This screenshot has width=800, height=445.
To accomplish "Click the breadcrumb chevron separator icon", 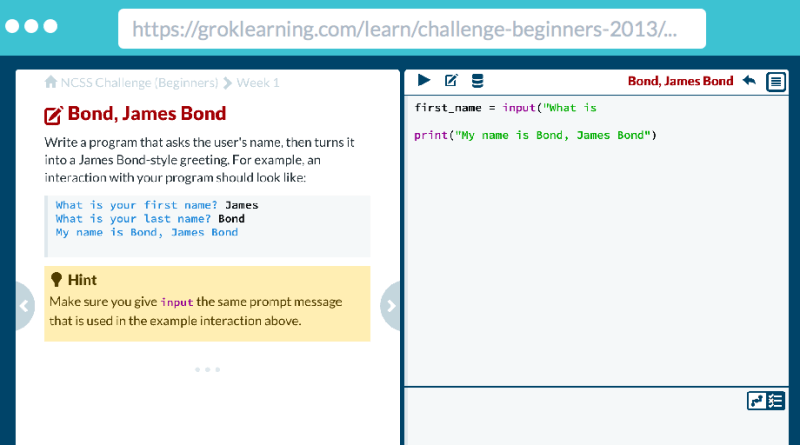I will coord(228,83).
